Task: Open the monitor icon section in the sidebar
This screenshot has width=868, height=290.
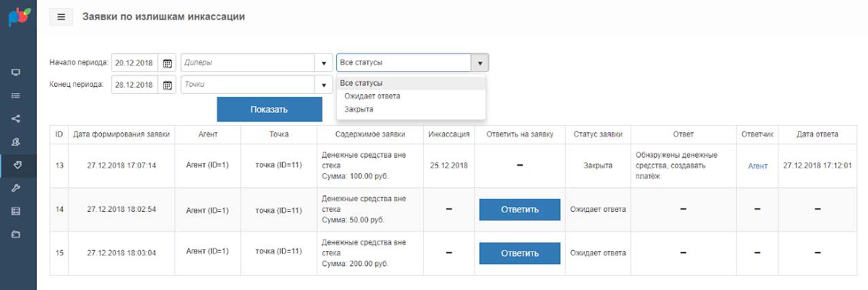Action: click(x=16, y=73)
